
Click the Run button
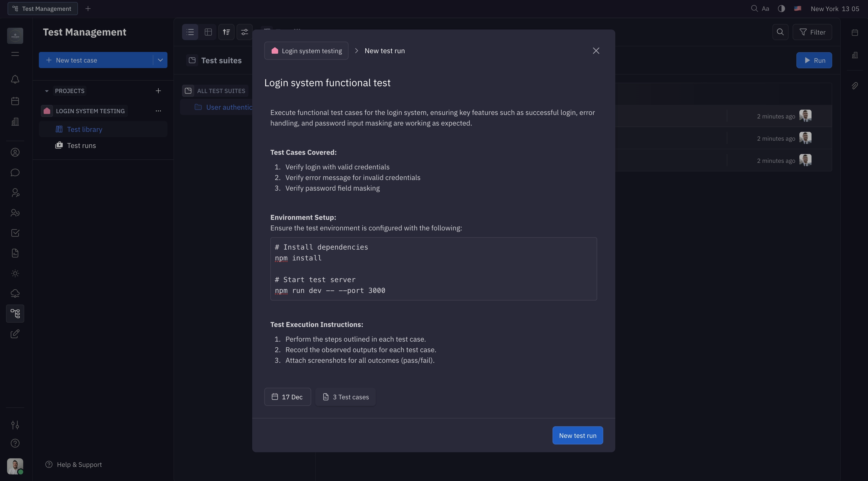[815, 60]
